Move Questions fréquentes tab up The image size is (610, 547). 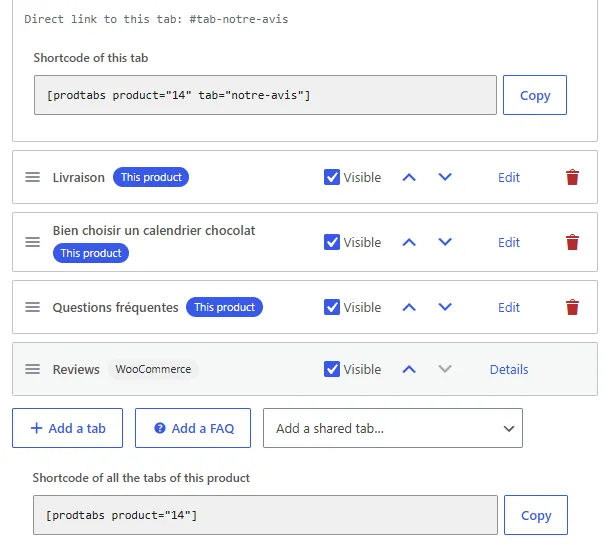pos(409,307)
